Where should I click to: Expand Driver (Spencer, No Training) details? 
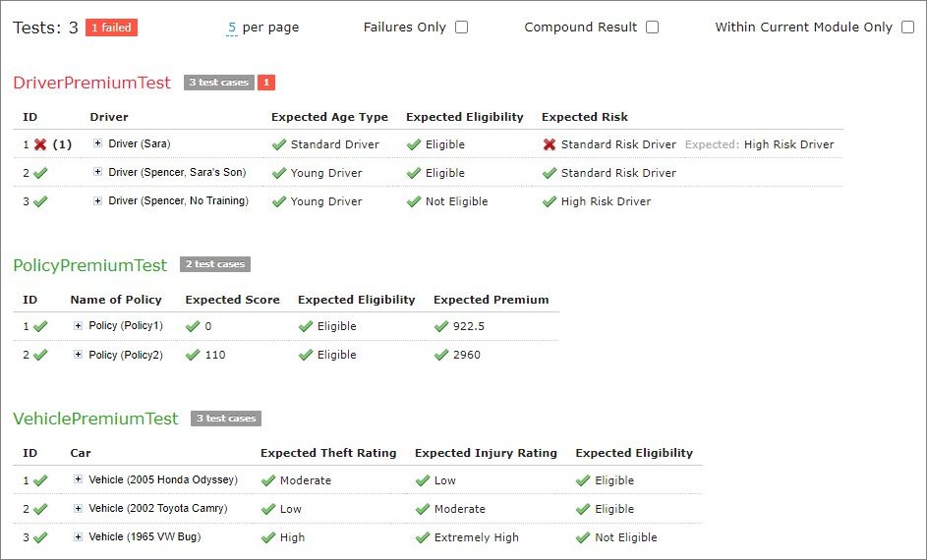(x=98, y=200)
